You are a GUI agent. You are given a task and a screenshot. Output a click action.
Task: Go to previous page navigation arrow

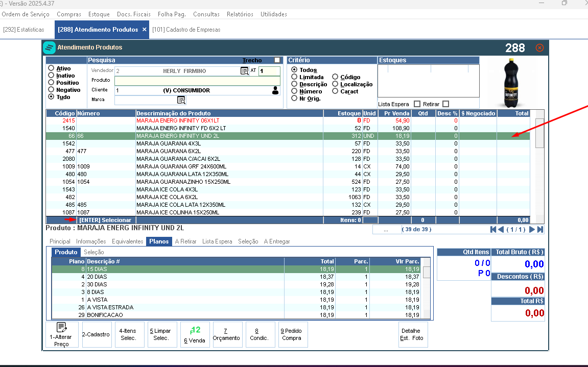point(501,229)
